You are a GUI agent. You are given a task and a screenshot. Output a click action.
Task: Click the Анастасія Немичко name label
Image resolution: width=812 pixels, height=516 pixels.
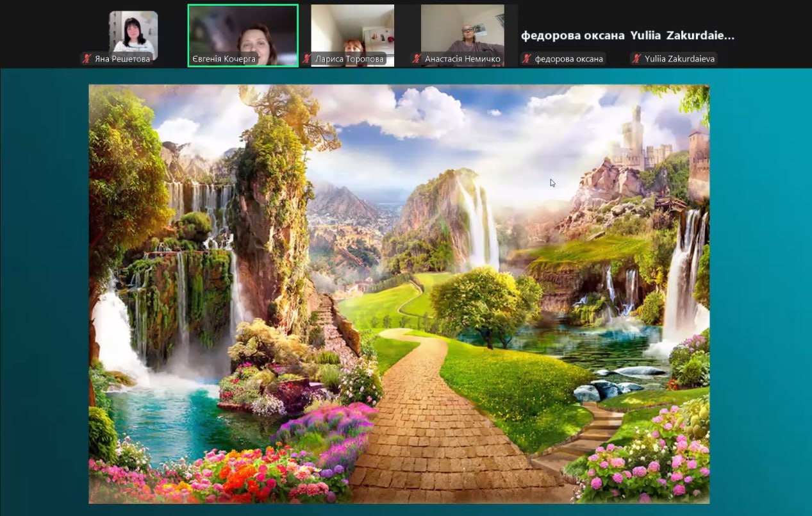tap(462, 59)
